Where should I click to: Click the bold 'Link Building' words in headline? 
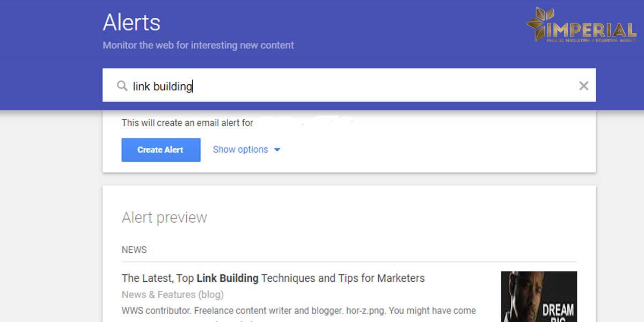228,278
